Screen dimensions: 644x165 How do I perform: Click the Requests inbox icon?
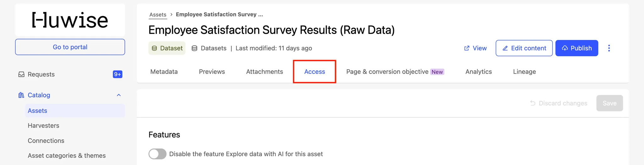pos(21,74)
